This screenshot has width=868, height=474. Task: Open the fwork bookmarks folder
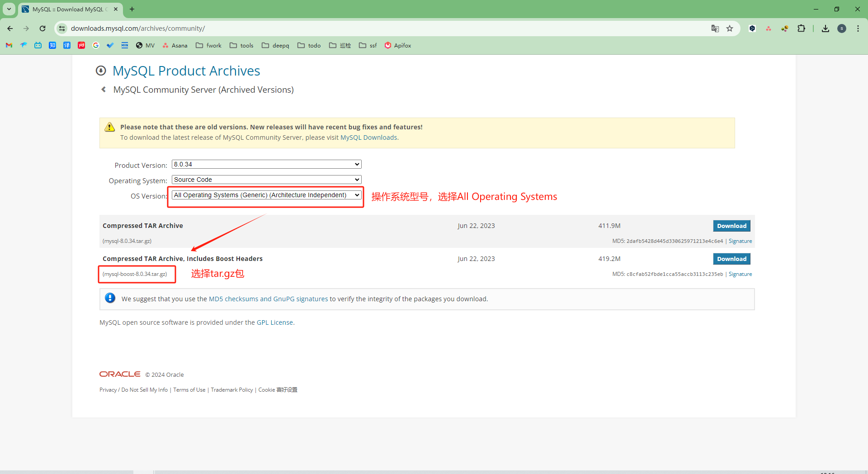click(208, 45)
